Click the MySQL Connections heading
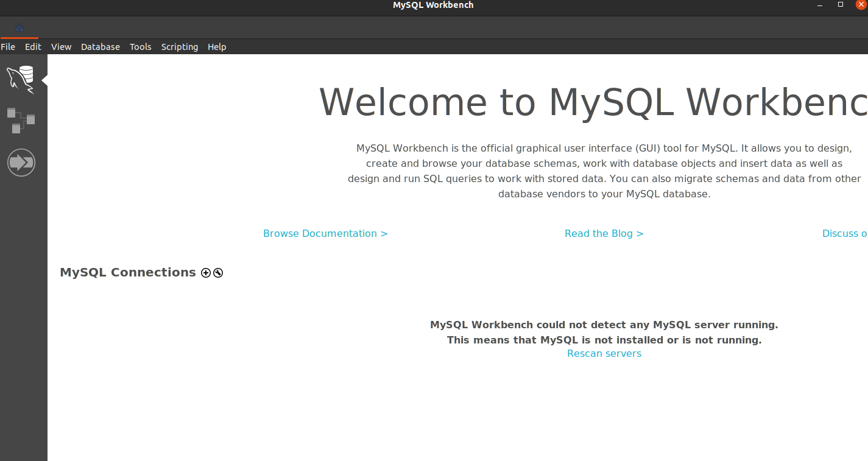The width and height of the screenshot is (868, 461). [128, 272]
